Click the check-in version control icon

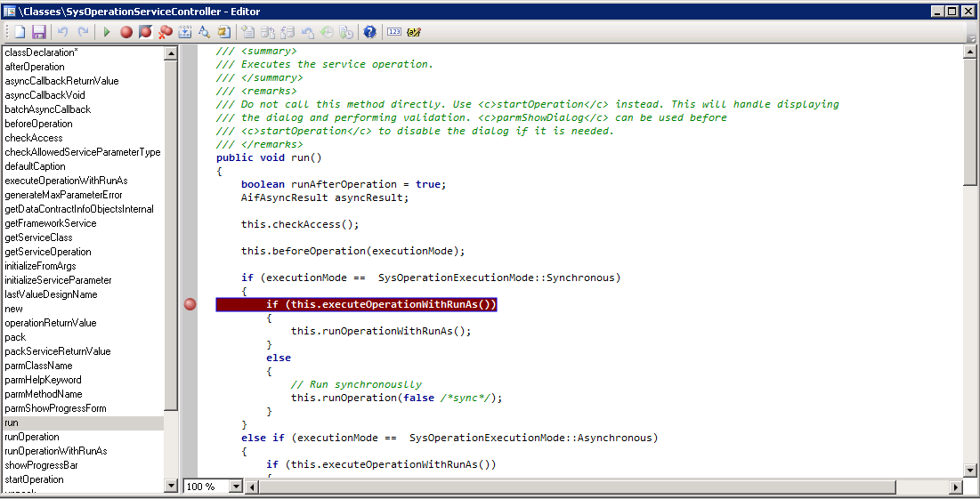pyautogui.click(x=268, y=32)
